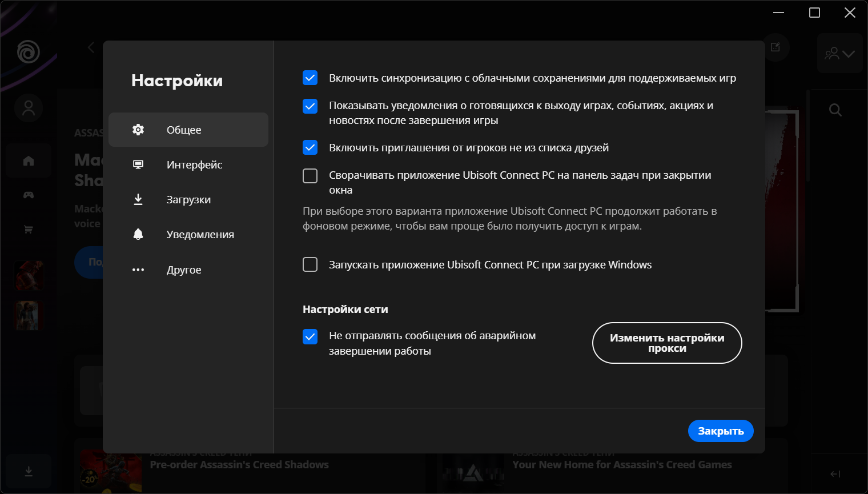
Task: Go to Home in the left sidebar
Action: click(x=29, y=161)
